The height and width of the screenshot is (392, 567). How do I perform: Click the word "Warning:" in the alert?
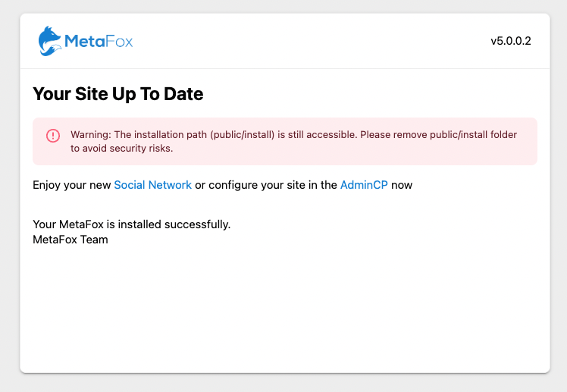click(x=91, y=134)
